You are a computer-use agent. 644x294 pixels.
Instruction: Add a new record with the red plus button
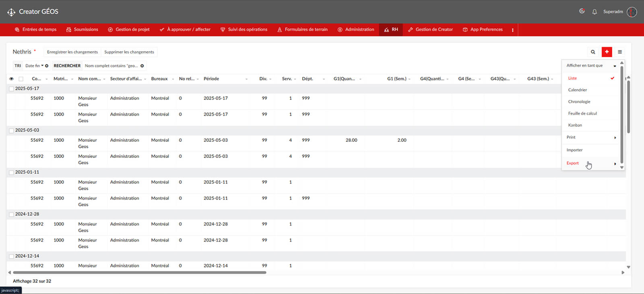(607, 52)
